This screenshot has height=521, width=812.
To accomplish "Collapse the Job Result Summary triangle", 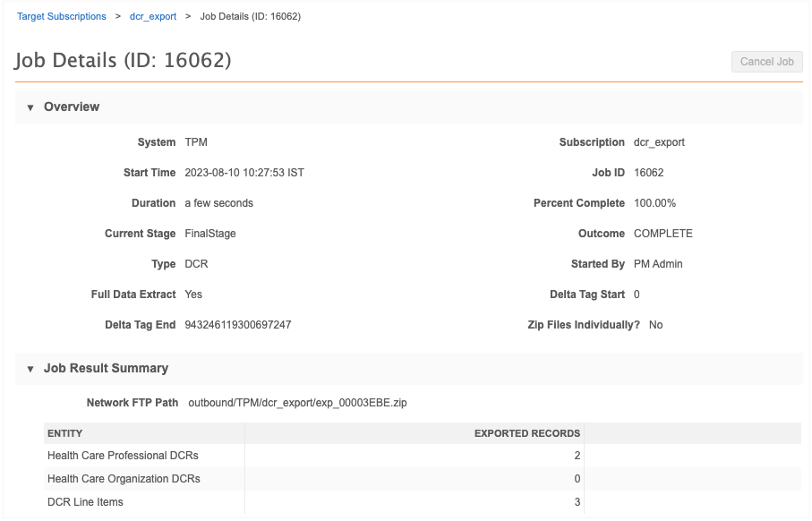I will (x=30, y=369).
